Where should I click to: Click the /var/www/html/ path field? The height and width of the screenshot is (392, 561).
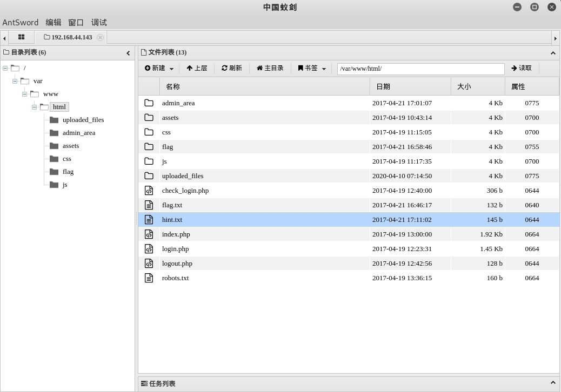click(420, 69)
